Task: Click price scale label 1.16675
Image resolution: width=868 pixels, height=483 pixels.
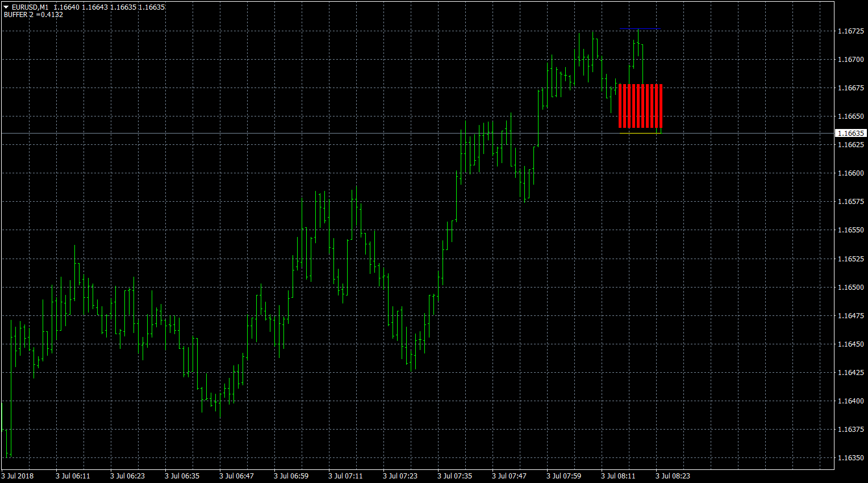Action: click(x=851, y=88)
